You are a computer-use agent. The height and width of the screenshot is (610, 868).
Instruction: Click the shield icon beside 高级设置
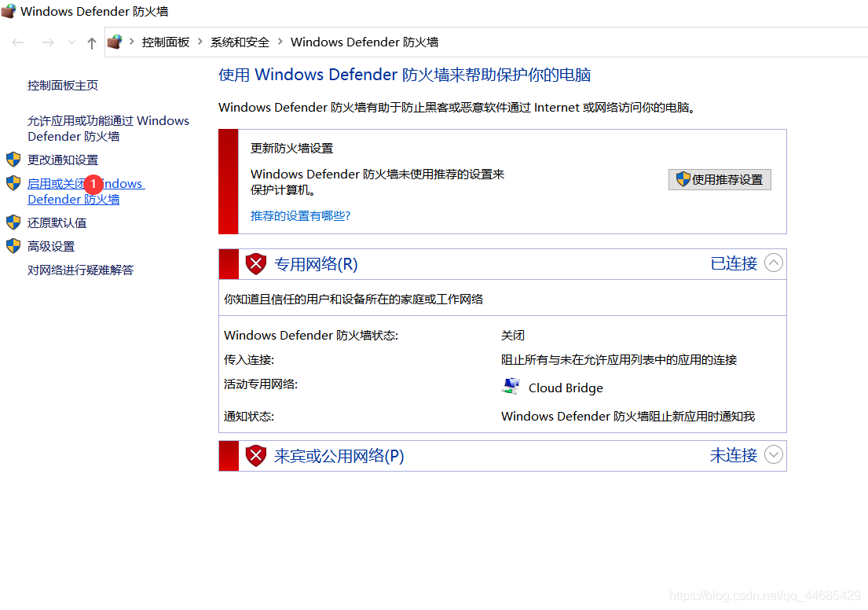click(13, 246)
